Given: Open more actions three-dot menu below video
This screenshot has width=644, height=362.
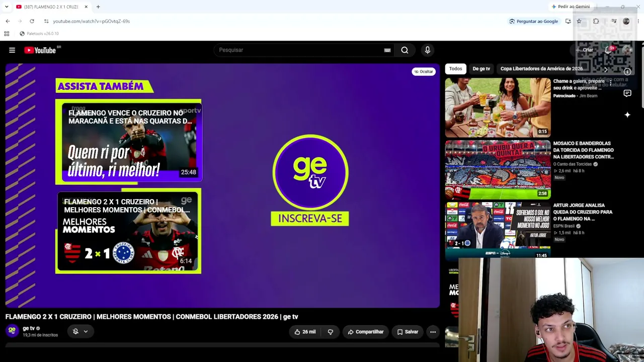Looking at the screenshot, I should [433, 332].
